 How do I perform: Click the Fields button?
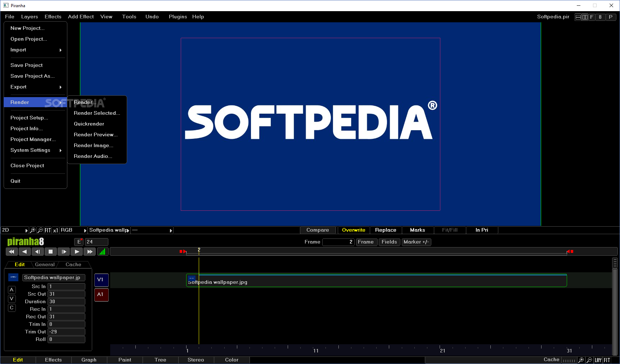(x=389, y=242)
